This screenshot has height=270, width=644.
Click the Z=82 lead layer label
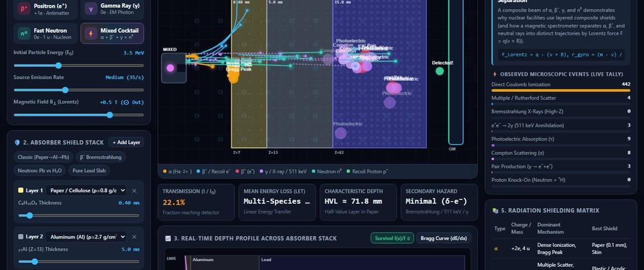[339, 152]
